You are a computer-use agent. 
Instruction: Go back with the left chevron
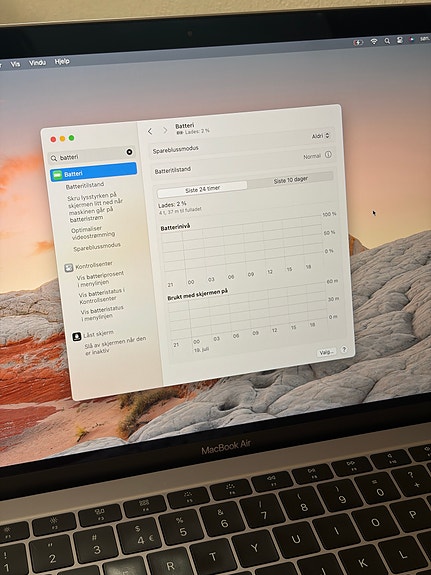point(150,131)
